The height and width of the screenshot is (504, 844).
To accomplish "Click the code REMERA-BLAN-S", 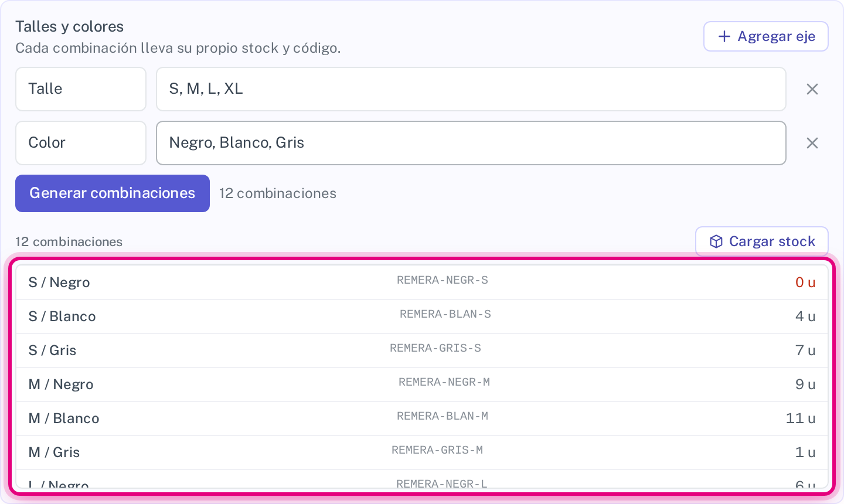I will coord(445,314).
